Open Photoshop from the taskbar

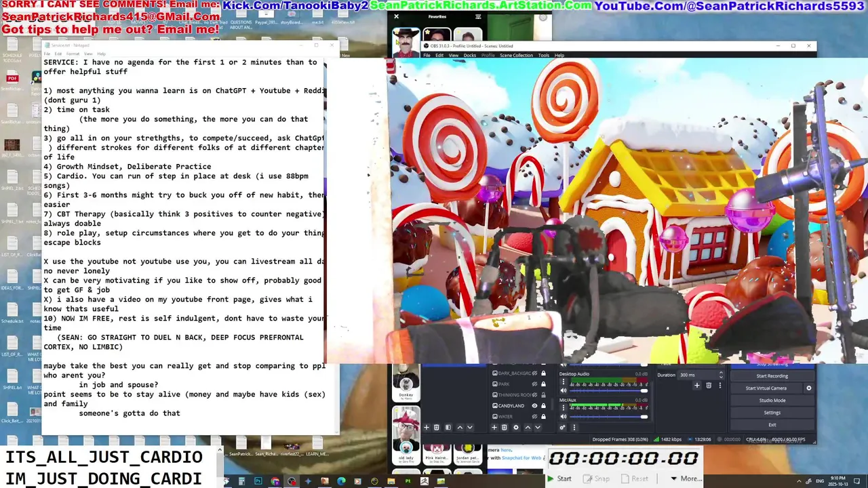point(258,481)
